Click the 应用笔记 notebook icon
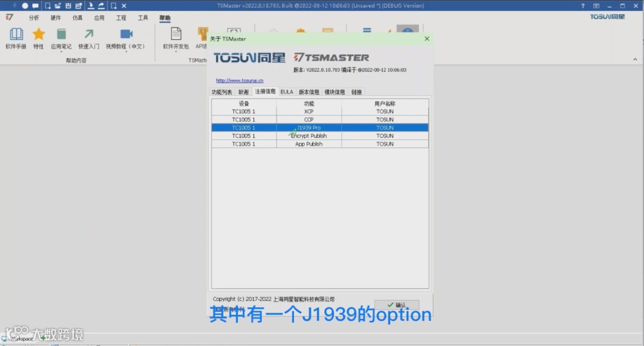The height and width of the screenshot is (346, 644). tap(61, 34)
